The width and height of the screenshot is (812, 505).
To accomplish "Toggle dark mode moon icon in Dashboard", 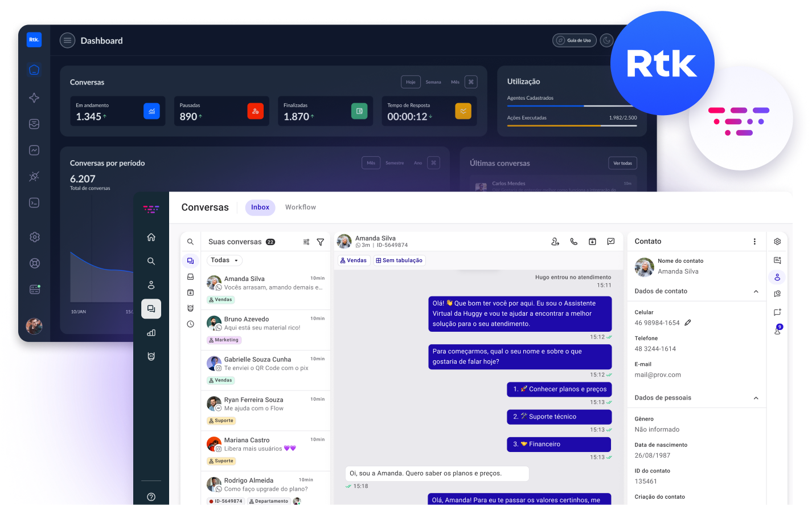I will point(607,40).
